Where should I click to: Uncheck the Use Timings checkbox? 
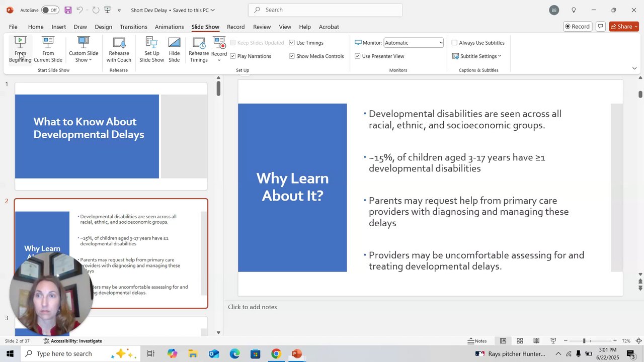click(x=292, y=43)
